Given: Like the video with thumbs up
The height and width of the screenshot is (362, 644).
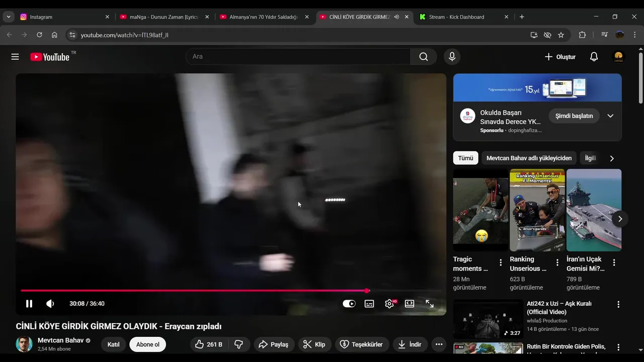Looking at the screenshot, I should coord(209,344).
